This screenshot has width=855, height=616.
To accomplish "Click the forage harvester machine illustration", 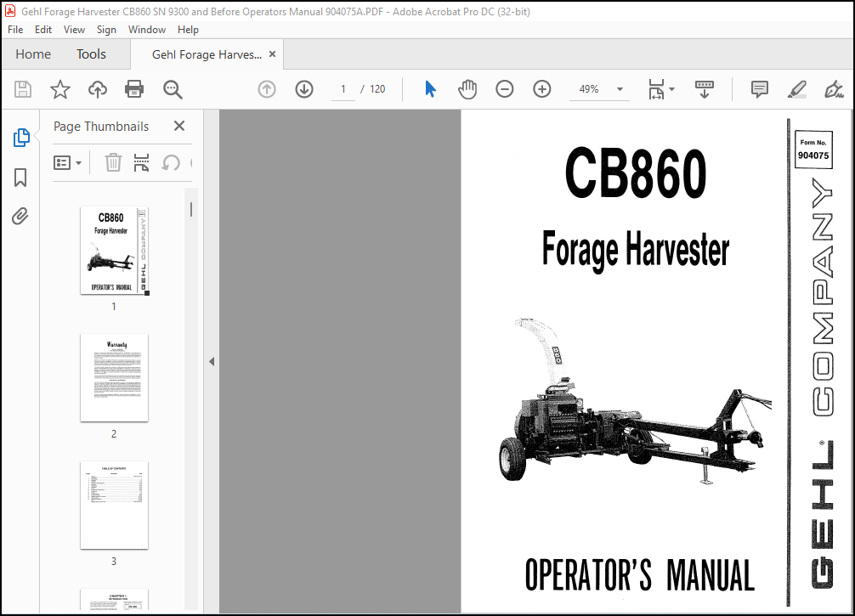I will [635, 401].
